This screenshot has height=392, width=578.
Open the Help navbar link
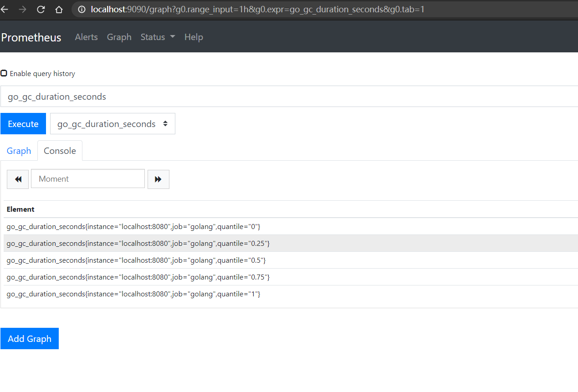click(x=194, y=37)
